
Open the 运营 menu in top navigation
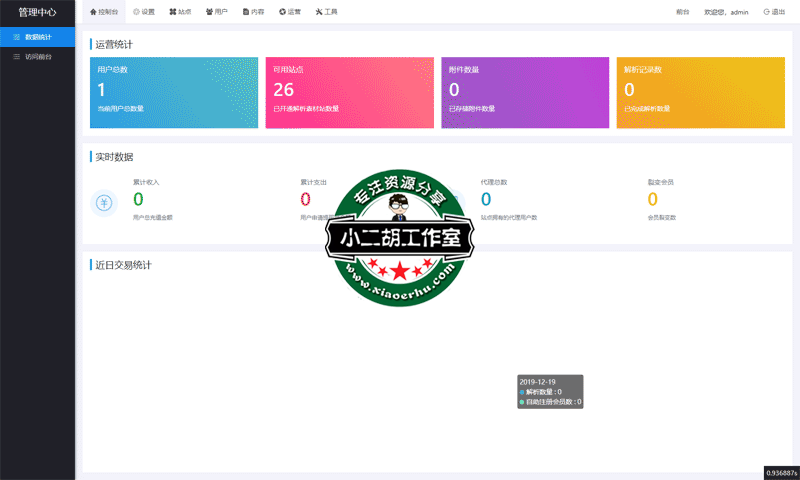[x=290, y=12]
